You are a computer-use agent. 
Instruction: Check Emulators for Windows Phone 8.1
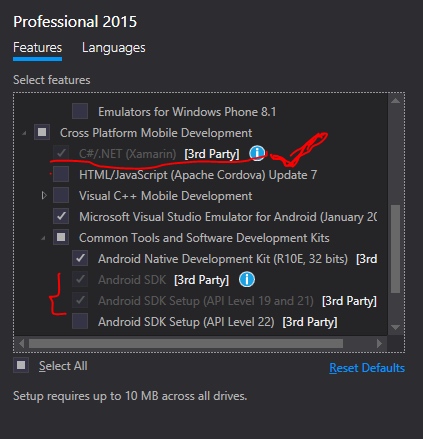click(x=80, y=111)
